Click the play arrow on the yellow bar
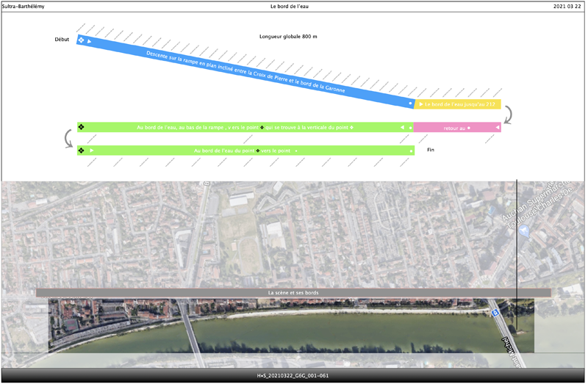This screenshot has height=384, width=588. pyautogui.click(x=420, y=104)
